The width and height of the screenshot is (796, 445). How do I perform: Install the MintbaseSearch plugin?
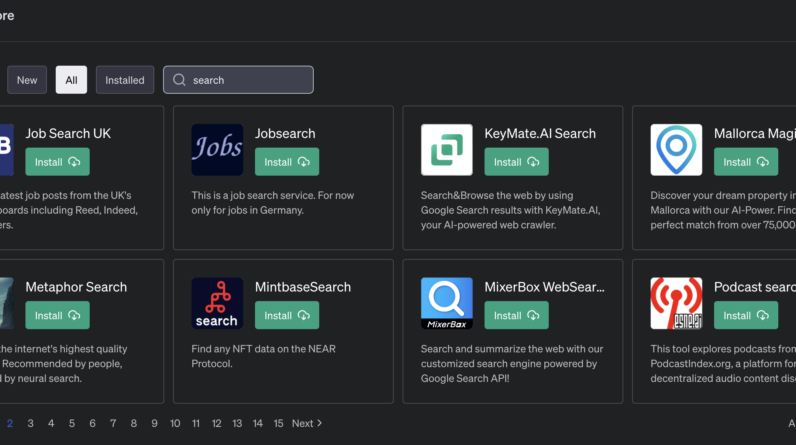(x=287, y=315)
